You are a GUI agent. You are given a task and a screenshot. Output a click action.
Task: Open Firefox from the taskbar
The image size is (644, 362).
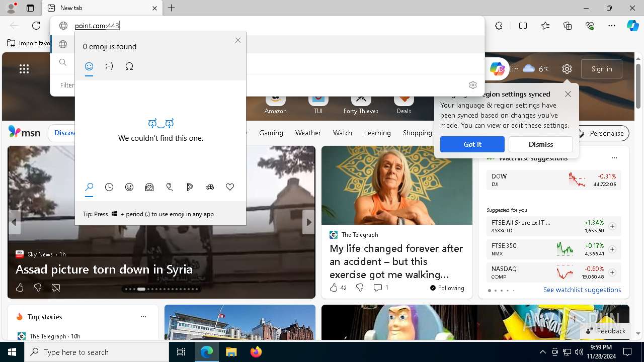(256, 352)
